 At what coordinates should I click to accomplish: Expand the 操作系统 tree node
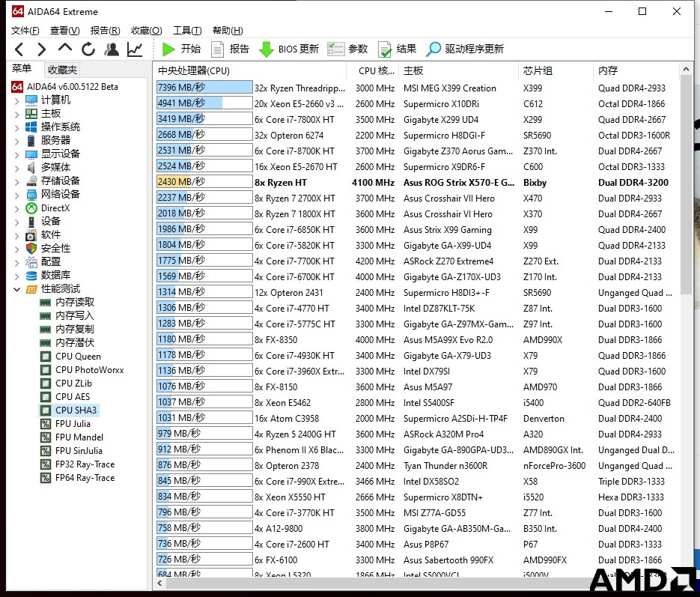tap(17, 128)
